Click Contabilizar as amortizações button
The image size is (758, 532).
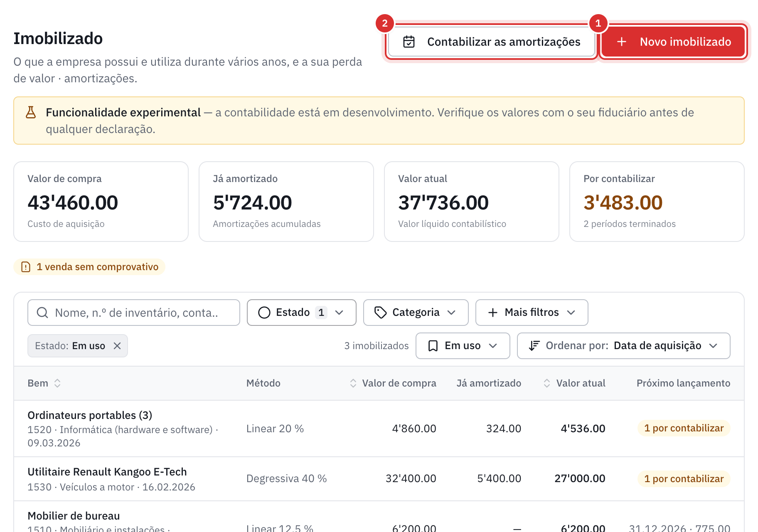(x=492, y=42)
